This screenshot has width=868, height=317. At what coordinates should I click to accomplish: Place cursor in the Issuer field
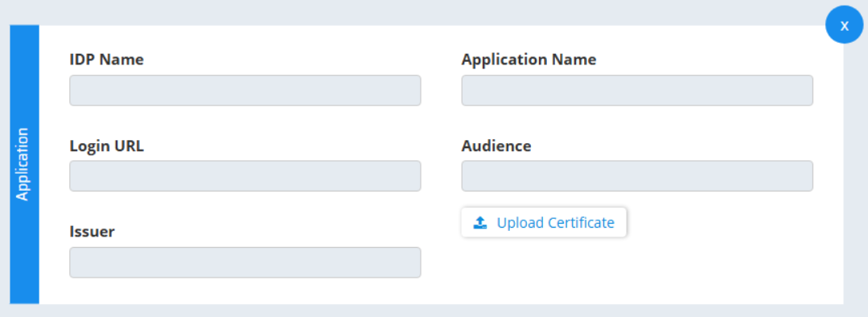coord(245,262)
